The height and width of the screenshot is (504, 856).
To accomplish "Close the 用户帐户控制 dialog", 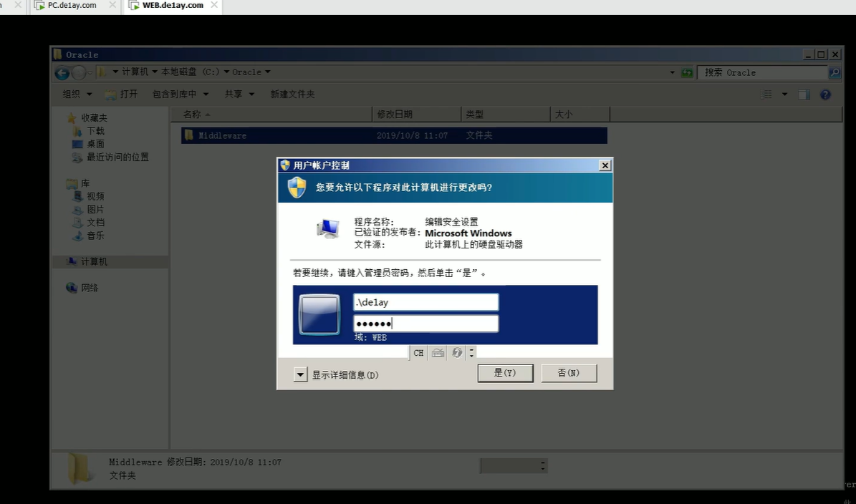I will [605, 165].
